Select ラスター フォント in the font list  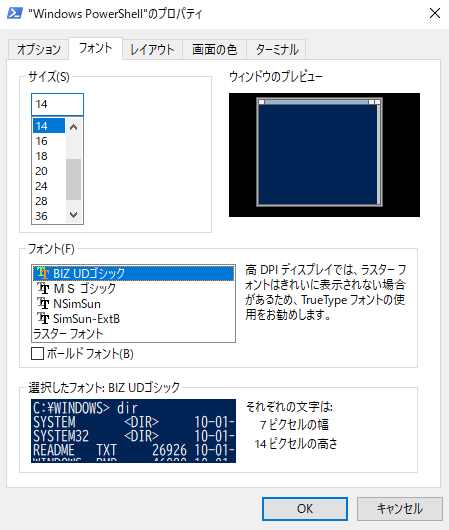133,334
